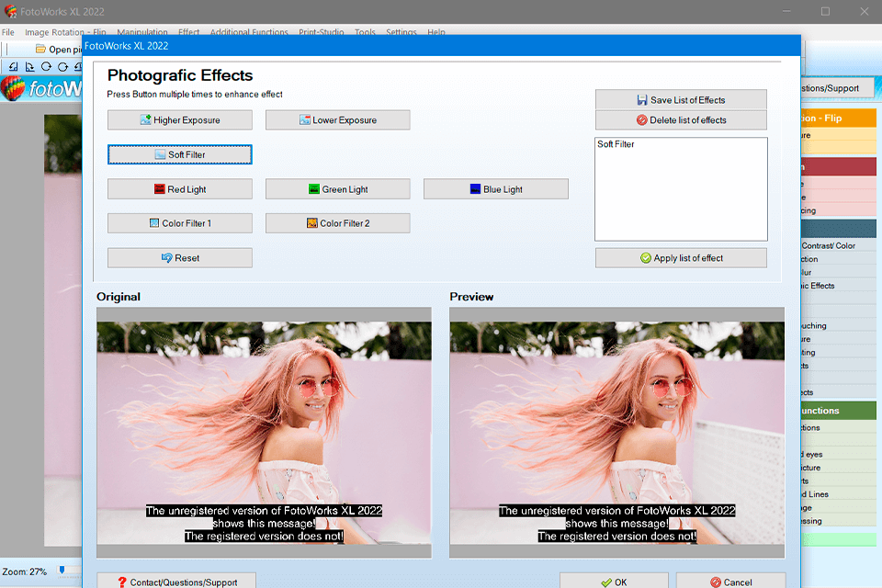Click the Preview image thumbnail
The height and width of the screenshot is (588, 882).
coord(617,432)
